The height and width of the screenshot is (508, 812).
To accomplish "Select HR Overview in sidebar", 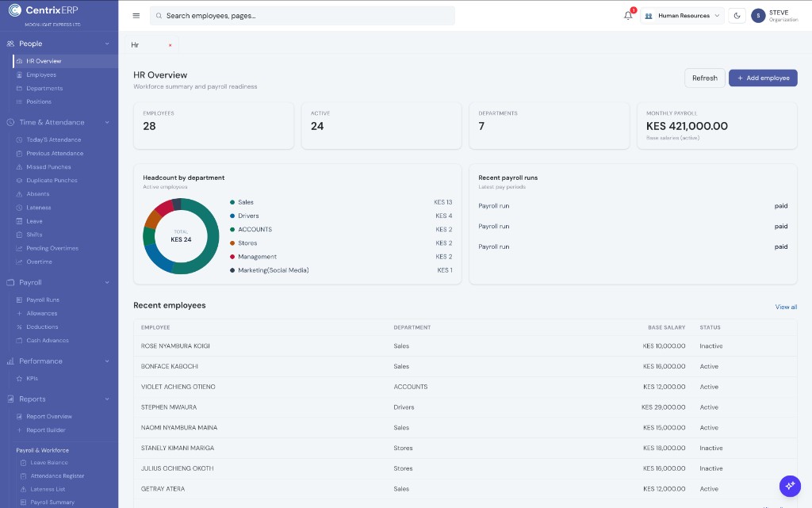I will point(65,61).
